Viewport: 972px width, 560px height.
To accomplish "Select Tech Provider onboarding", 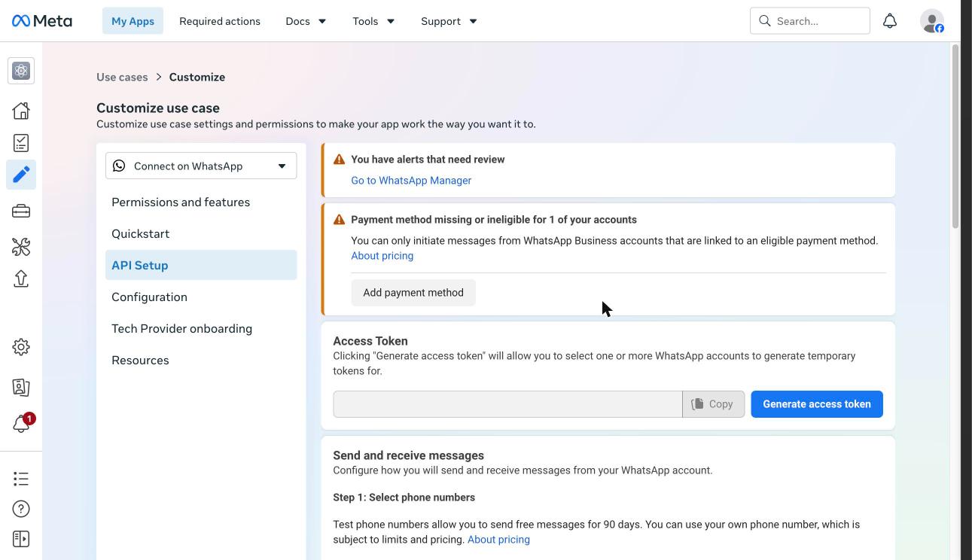I will [x=201, y=328].
